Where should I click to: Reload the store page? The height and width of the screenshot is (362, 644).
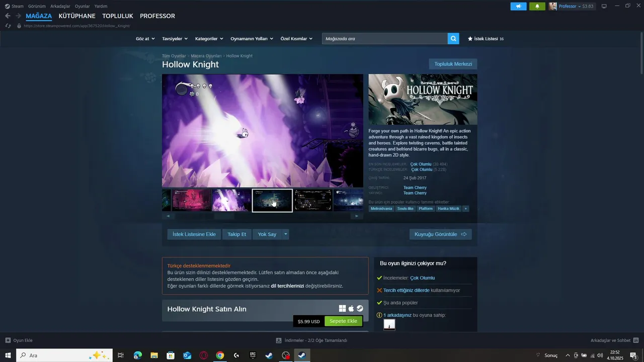coord(8,26)
